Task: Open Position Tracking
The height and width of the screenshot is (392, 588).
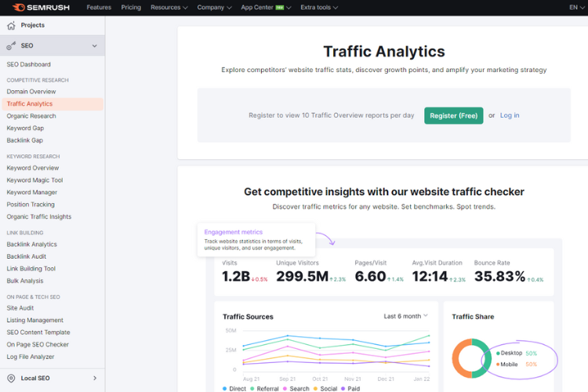Action: point(31,205)
